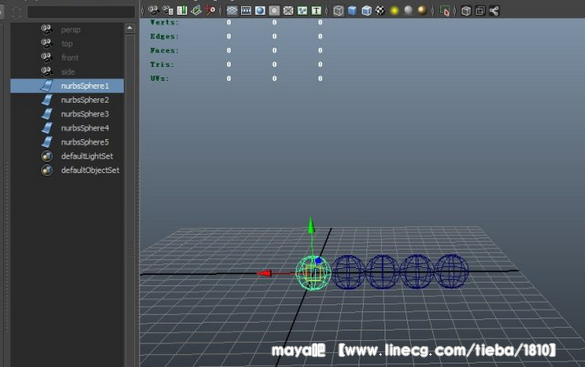Click the Select Camera icon in viewport toolbar
This screenshot has width=585, height=367.
point(153,10)
